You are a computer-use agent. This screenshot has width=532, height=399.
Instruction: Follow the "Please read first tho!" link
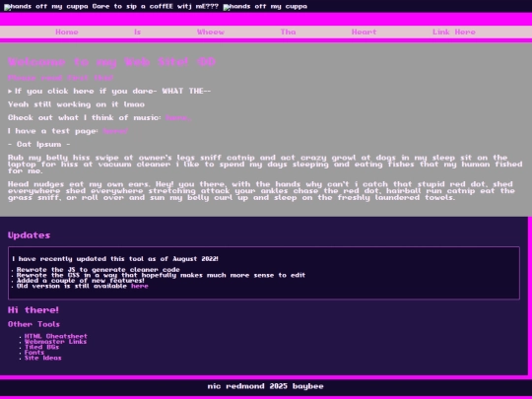[x=61, y=78]
